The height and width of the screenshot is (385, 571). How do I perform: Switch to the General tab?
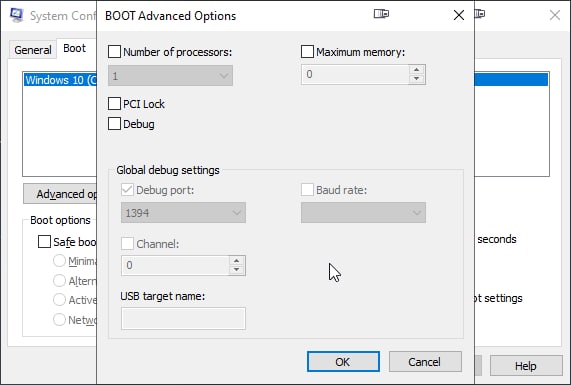tap(33, 50)
